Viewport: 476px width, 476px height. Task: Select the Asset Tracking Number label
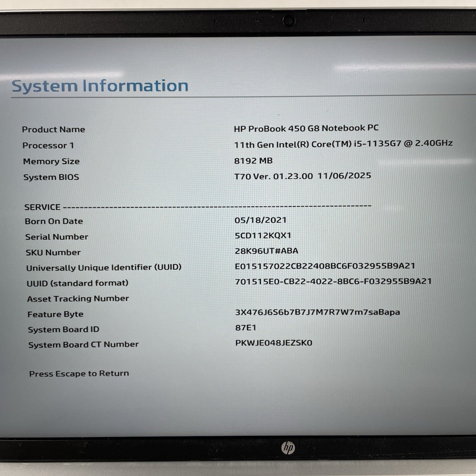coord(78,299)
